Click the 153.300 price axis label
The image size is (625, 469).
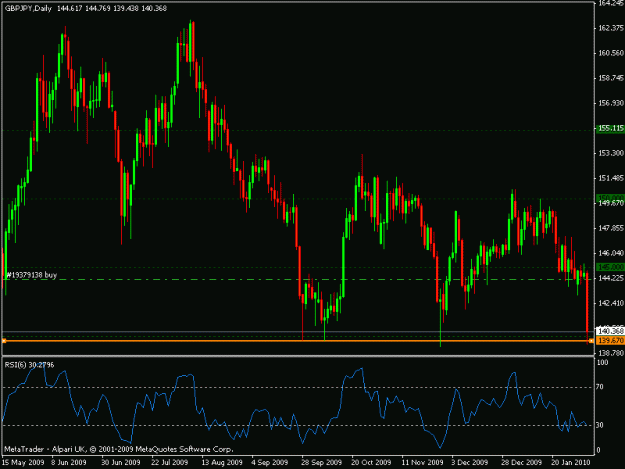pos(611,153)
